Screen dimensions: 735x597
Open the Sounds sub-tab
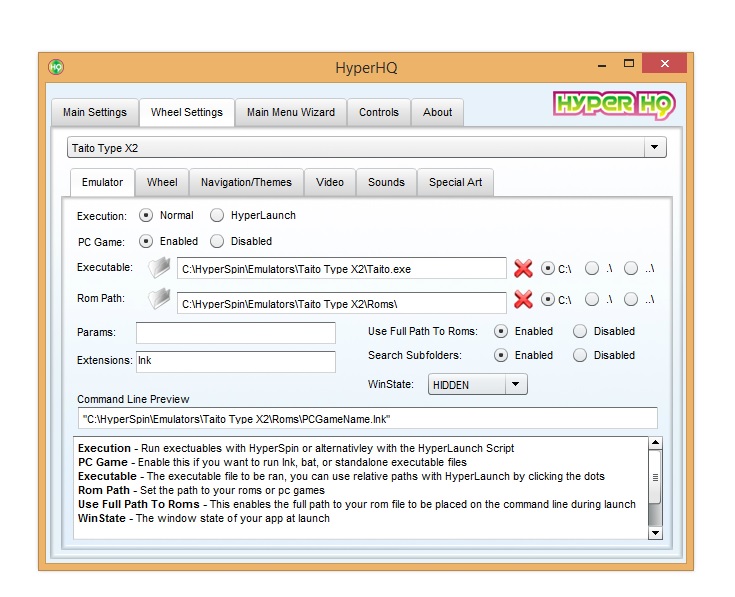pyautogui.click(x=386, y=182)
